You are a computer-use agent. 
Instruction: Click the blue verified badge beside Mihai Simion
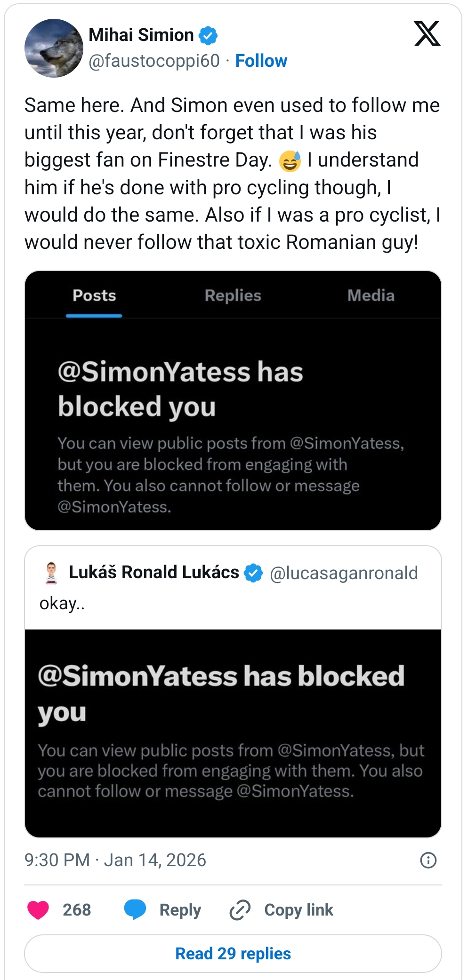pyautogui.click(x=208, y=35)
